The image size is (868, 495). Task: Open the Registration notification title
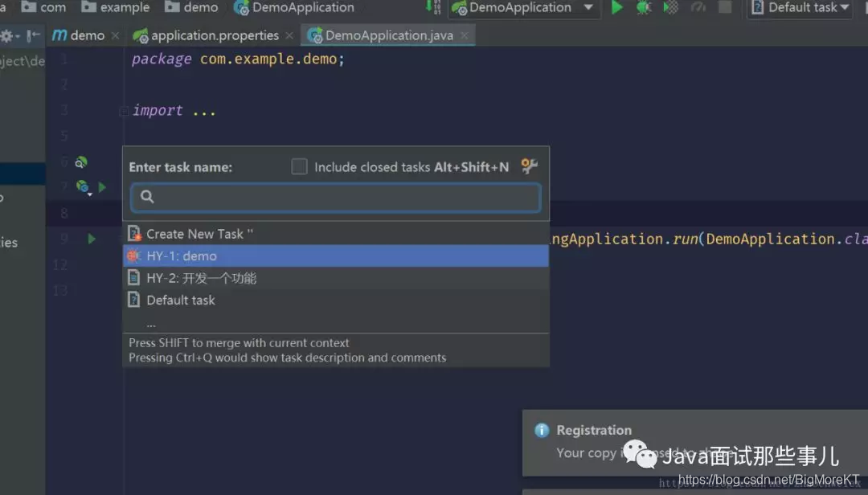(x=594, y=430)
